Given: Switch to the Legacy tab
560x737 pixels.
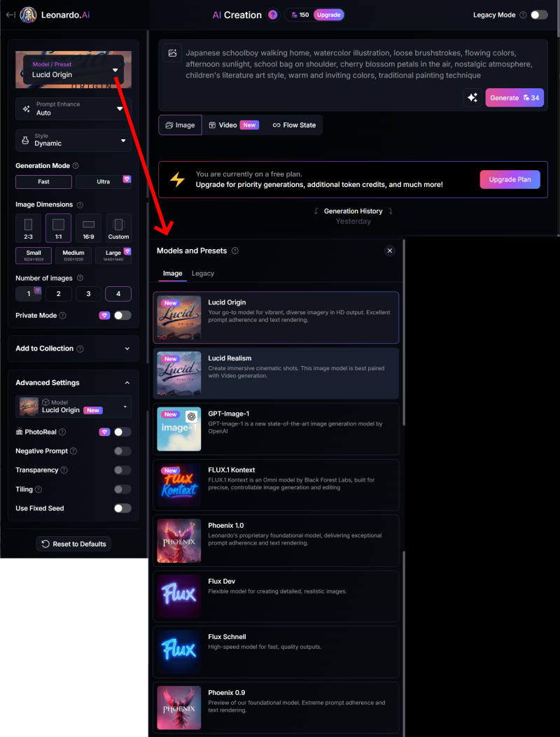Looking at the screenshot, I should pyautogui.click(x=203, y=274).
